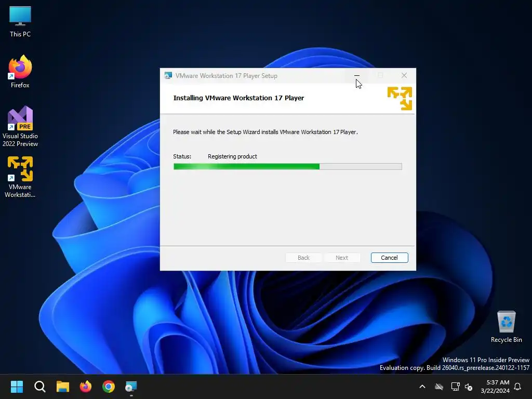Open the network status tray icon
532x399 pixels.
click(455, 387)
